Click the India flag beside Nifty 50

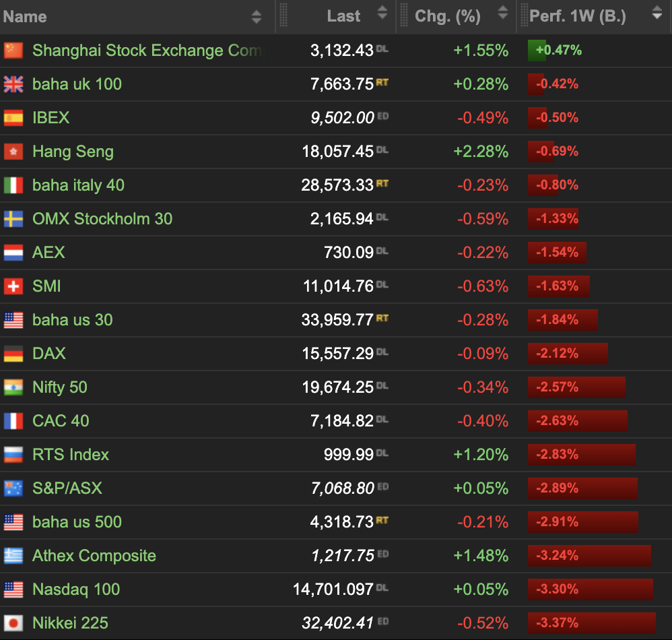pos(13,387)
